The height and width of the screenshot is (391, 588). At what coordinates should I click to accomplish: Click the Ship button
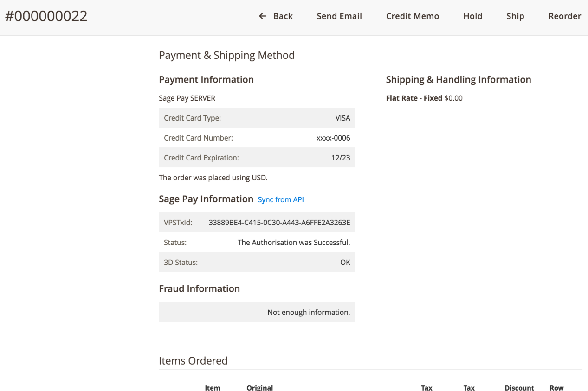tap(515, 16)
